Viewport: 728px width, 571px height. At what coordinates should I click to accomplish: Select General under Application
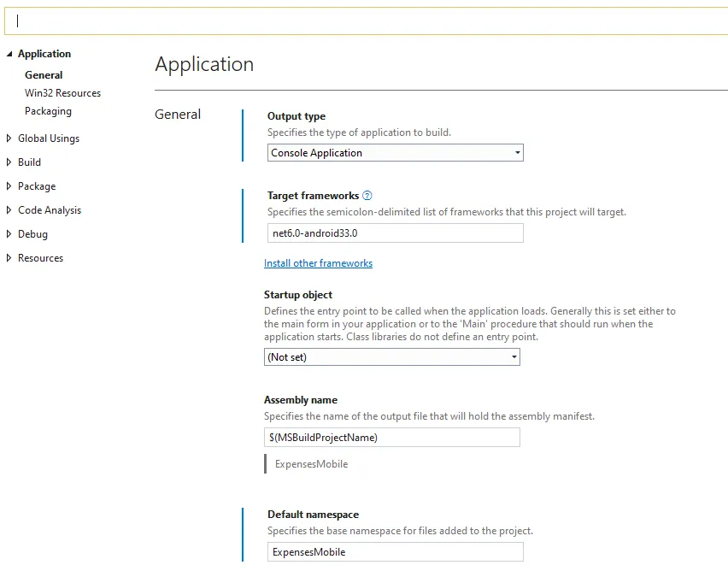coord(44,75)
